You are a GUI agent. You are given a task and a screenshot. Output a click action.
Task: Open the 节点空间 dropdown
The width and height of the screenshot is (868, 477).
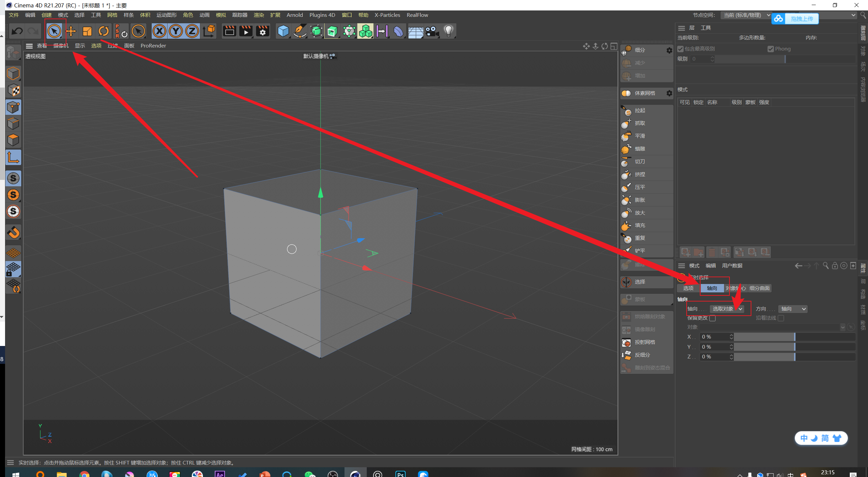(746, 15)
